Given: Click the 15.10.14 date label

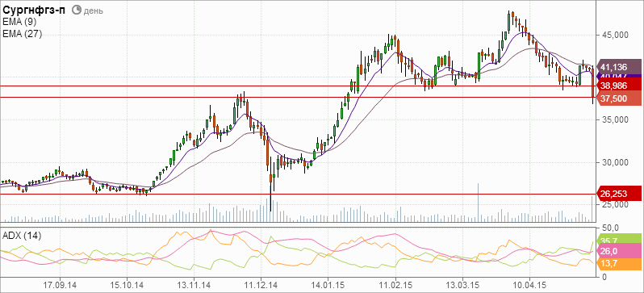Looking at the screenshot, I should (x=127, y=284).
